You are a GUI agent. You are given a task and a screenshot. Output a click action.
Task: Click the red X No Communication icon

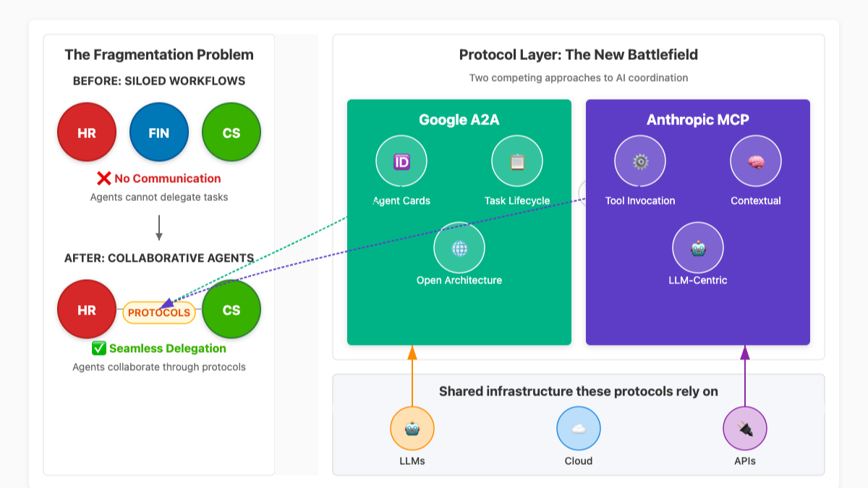(x=104, y=179)
